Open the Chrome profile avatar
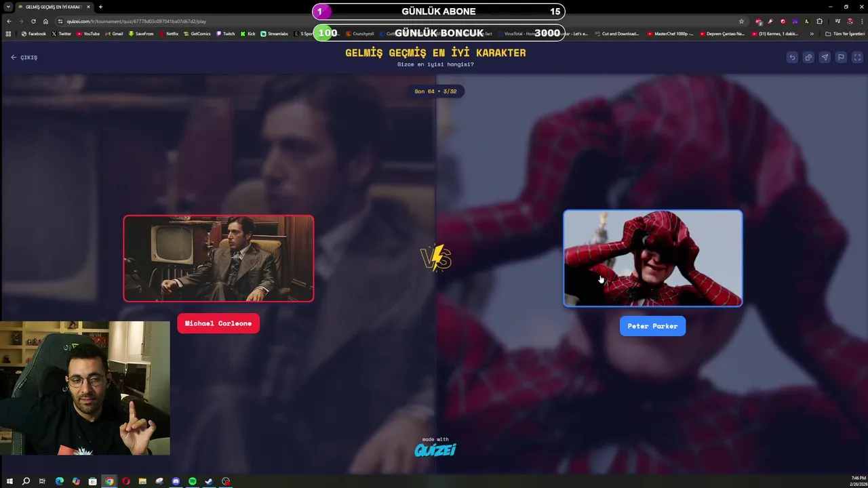The width and height of the screenshot is (868, 488). (850, 21)
